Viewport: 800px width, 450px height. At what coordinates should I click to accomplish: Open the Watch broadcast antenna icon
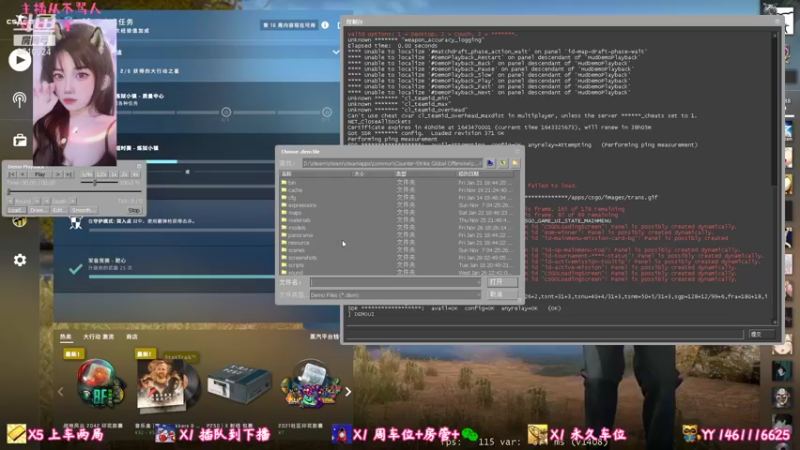tap(19, 99)
